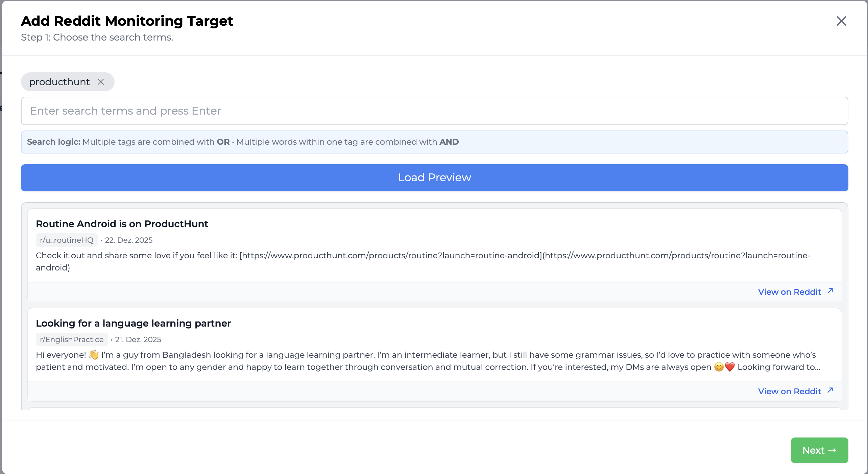Select the language learning partner post title
Image resolution: width=868 pixels, height=474 pixels.
[x=133, y=323]
